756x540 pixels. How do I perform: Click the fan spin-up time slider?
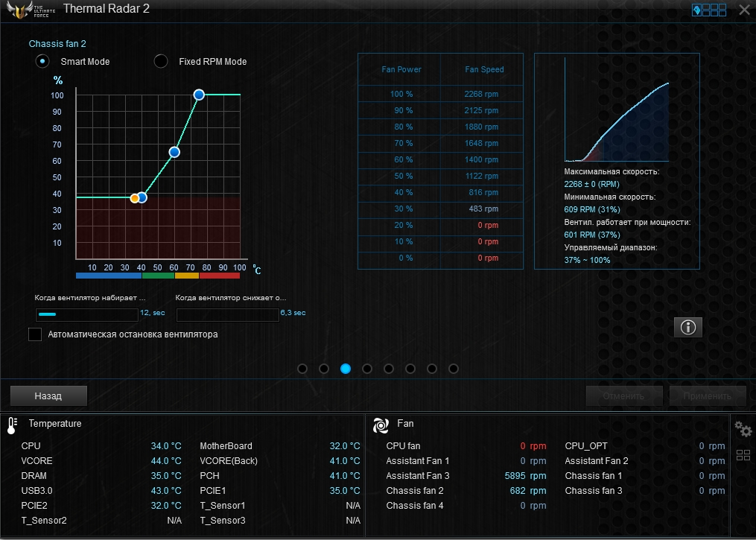pyautogui.click(x=87, y=314)
